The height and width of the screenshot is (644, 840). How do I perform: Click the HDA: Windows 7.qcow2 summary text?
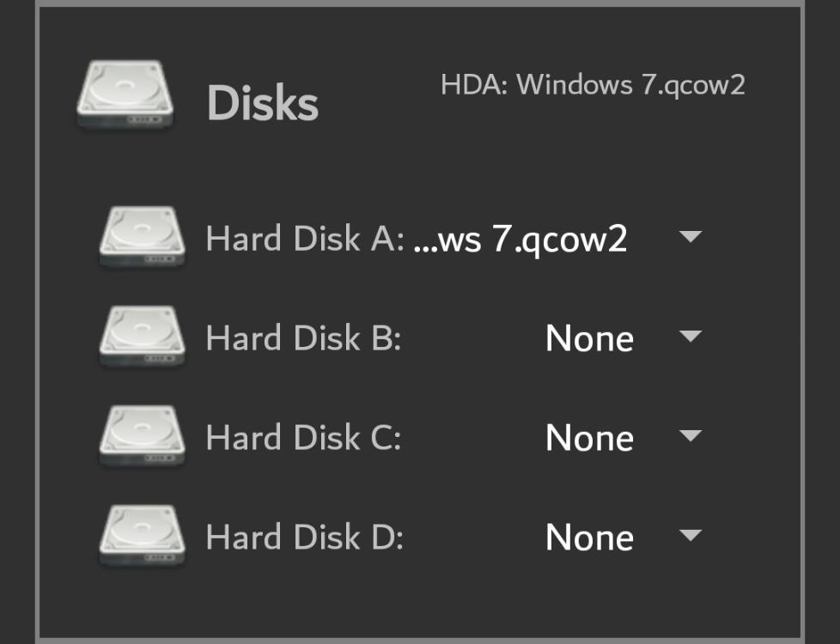[593, 85]
